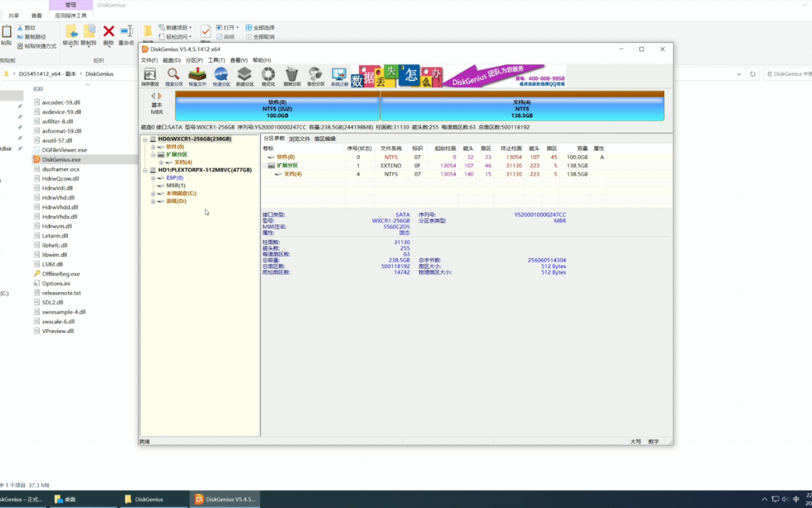Click the 桌面 taskbar button
Viewport: 812px width, 508px height.
[x=83, y=499]
